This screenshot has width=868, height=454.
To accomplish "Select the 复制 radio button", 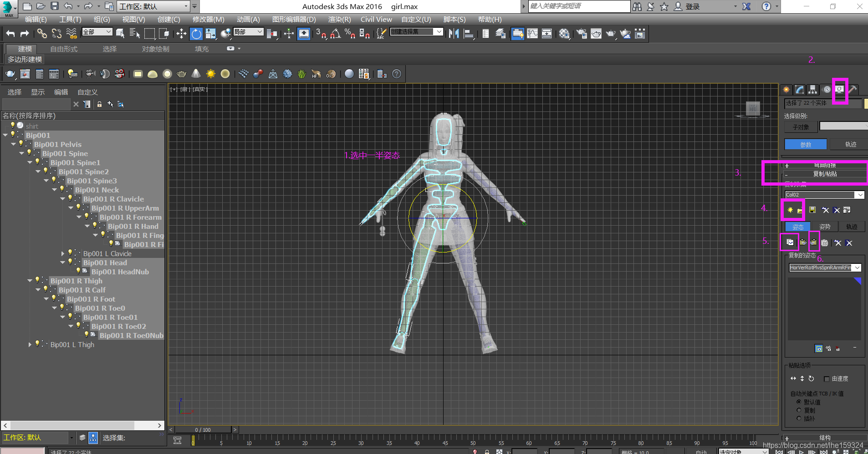I will click(x=799, y=410).
